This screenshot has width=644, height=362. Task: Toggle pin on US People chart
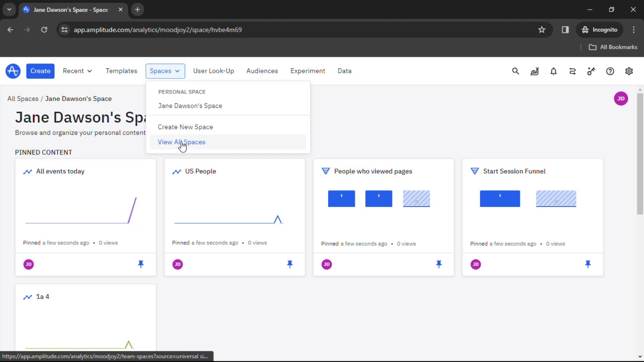point(290,264)
